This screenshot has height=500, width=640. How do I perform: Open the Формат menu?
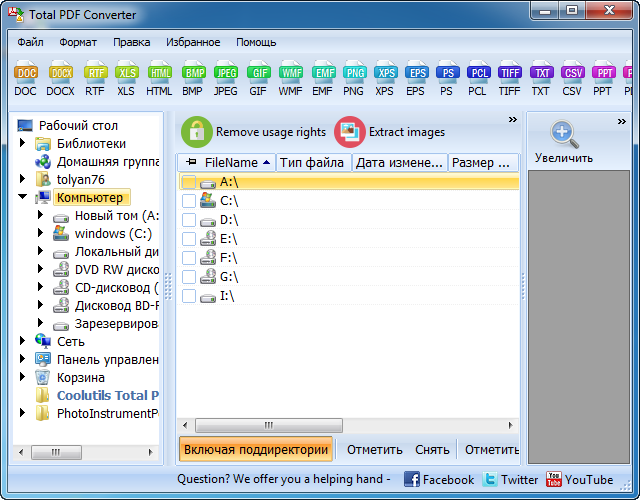(78, 42)
